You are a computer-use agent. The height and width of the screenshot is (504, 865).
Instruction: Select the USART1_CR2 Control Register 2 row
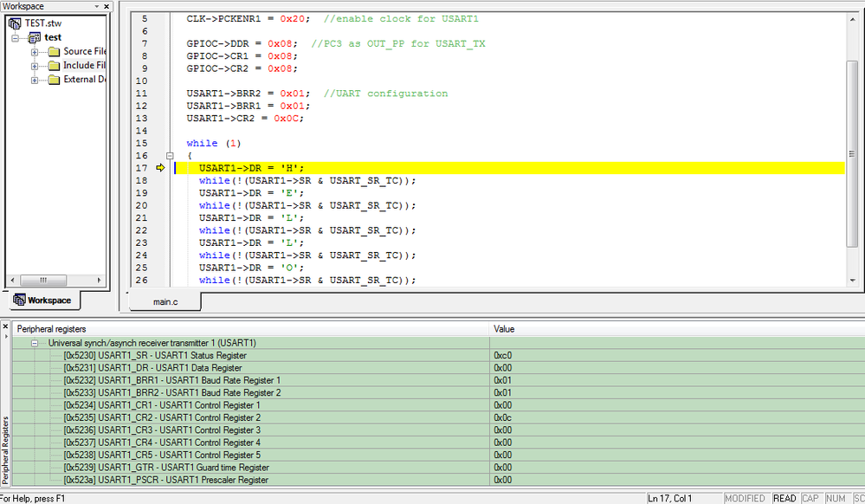click(x=162, y=417)
